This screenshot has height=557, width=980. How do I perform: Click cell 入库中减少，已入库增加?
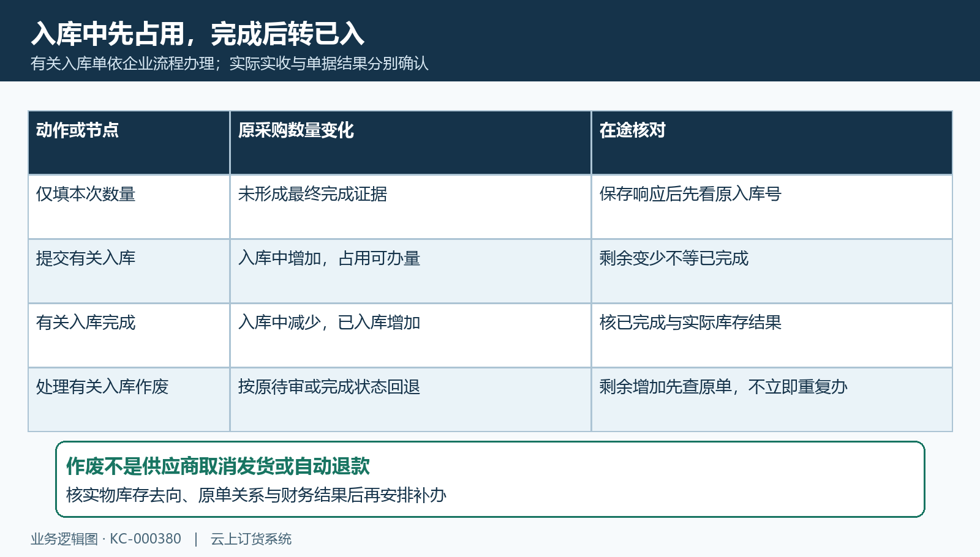(410, 335)
